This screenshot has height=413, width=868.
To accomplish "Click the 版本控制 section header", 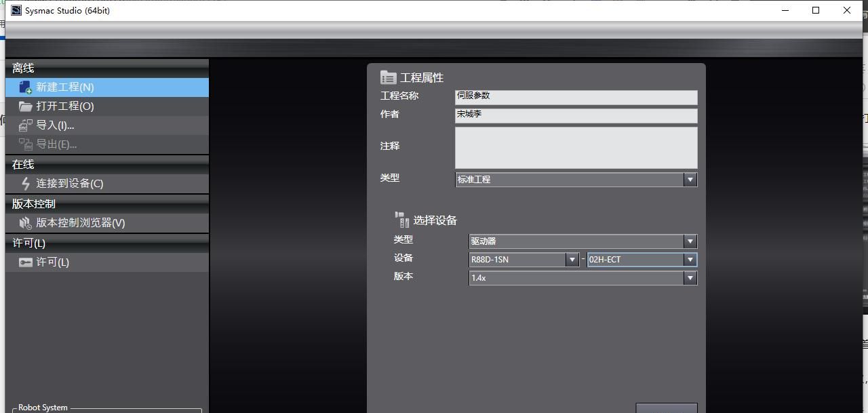I will click(107, 203).
